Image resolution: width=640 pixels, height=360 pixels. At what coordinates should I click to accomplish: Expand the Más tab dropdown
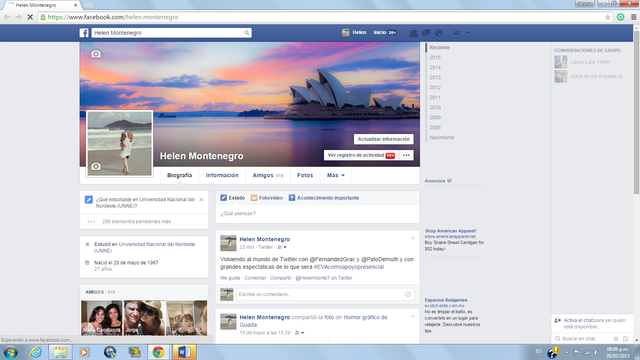click(x=336, y=175)
